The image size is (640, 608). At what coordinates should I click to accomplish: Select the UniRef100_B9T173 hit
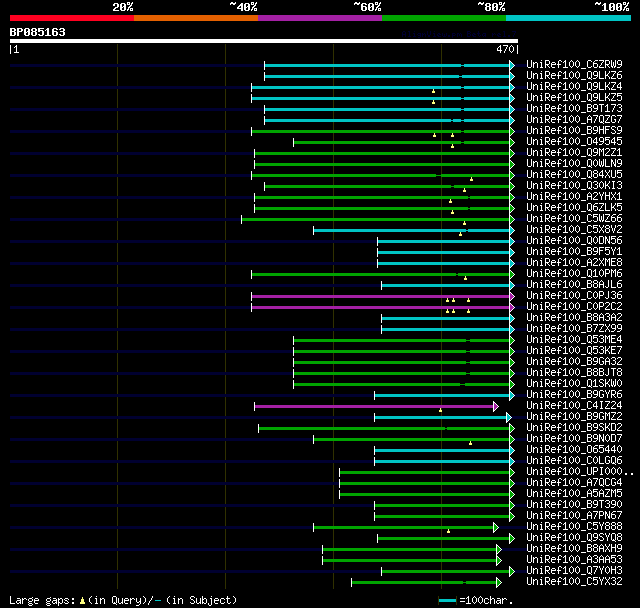tap(574, 109)
